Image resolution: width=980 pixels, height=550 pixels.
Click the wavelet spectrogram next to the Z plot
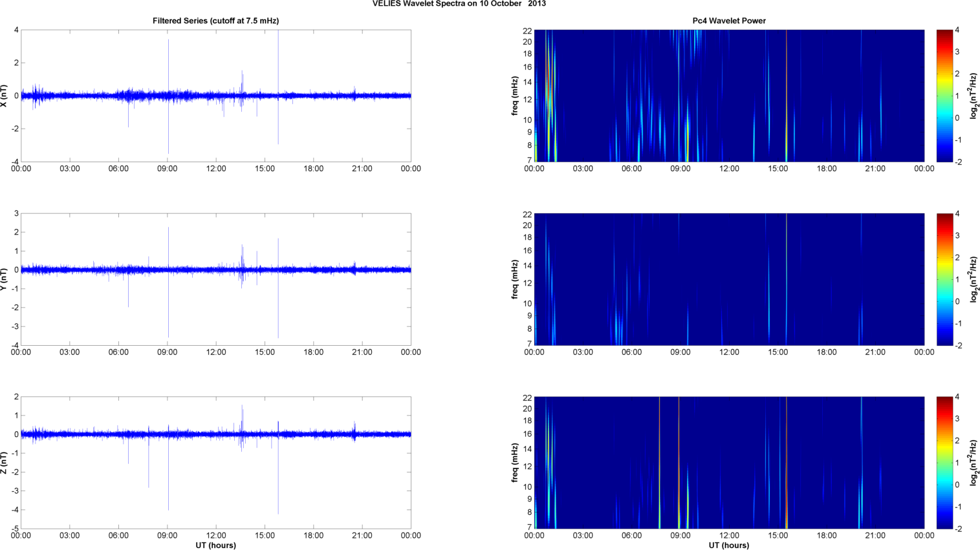[x=729, y=463]
